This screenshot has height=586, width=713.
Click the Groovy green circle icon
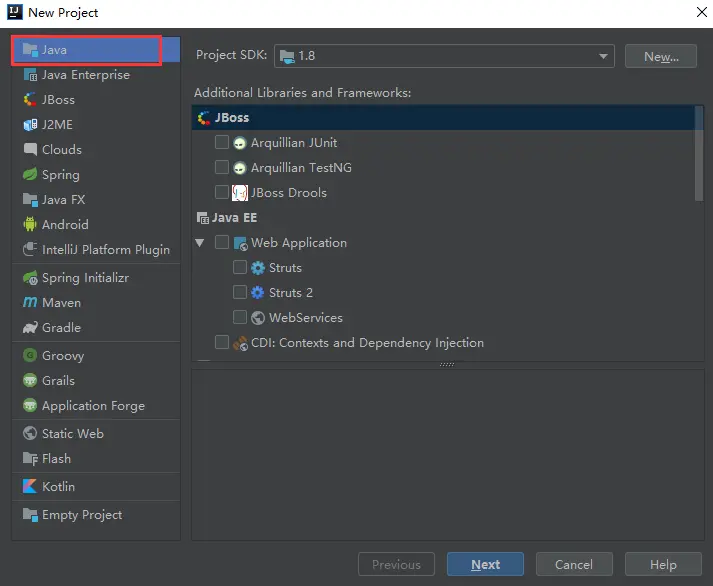point(30,355)
